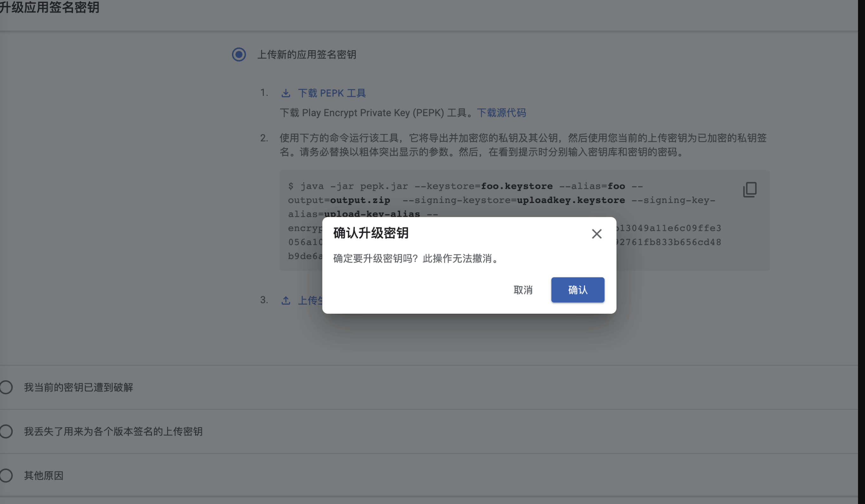
Task: Close the 确认升级密钥 dialog with X
Action: coord(596,234)
